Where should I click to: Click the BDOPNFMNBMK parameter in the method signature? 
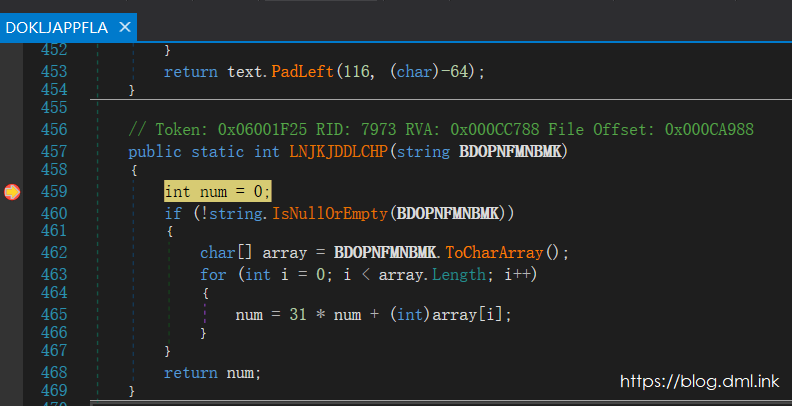[512, 151]
